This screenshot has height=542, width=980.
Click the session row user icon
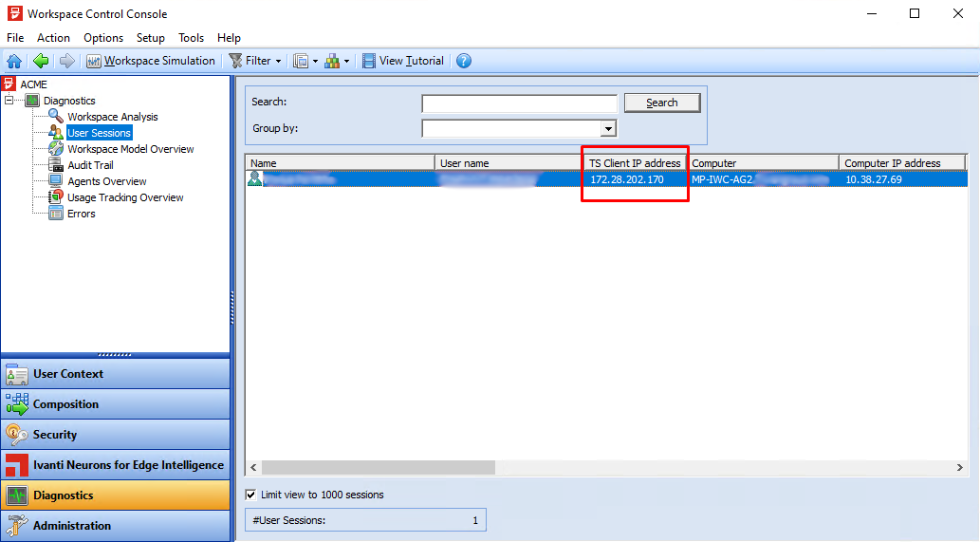click(x=254, y=178)
